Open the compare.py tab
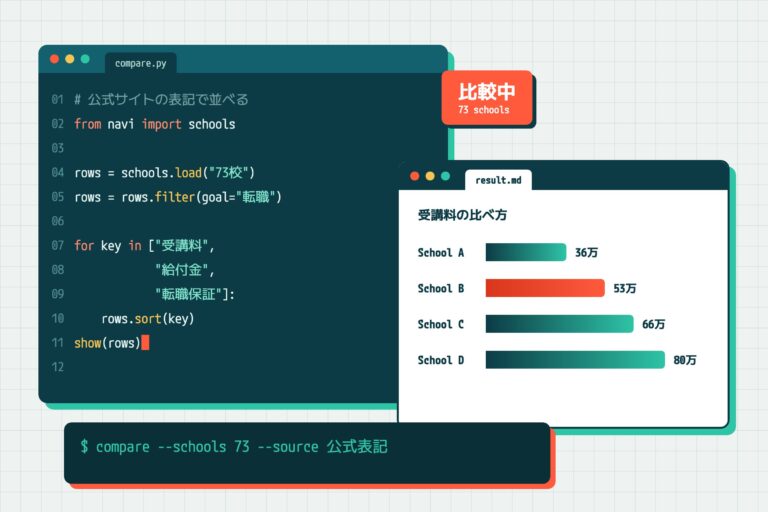This screenshot has width=768, height=512. (x=141, y=63)
